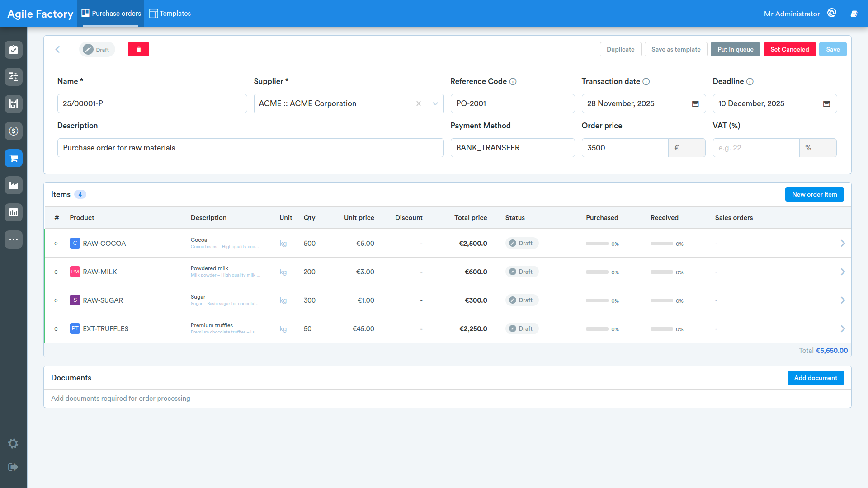The width and height of the screenshot is (868, 488).
Task: Click the Add document button
Action: [x=816, y=378]
